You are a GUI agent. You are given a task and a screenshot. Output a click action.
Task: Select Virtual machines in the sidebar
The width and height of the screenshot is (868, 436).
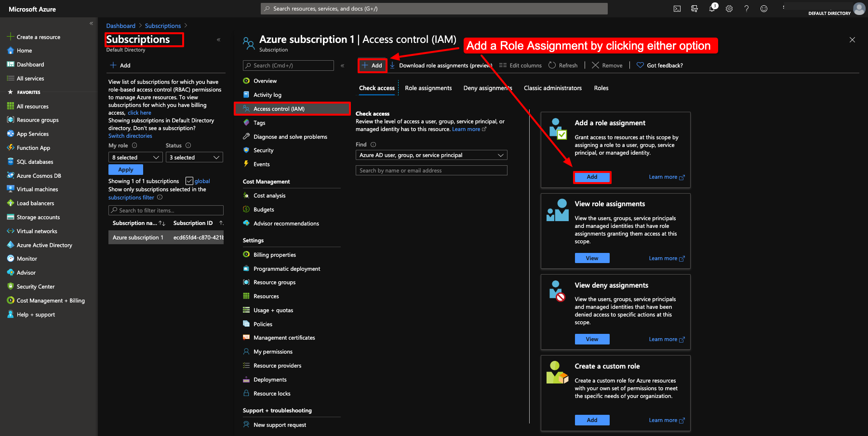pyautogui.click(x=37, y=189)
